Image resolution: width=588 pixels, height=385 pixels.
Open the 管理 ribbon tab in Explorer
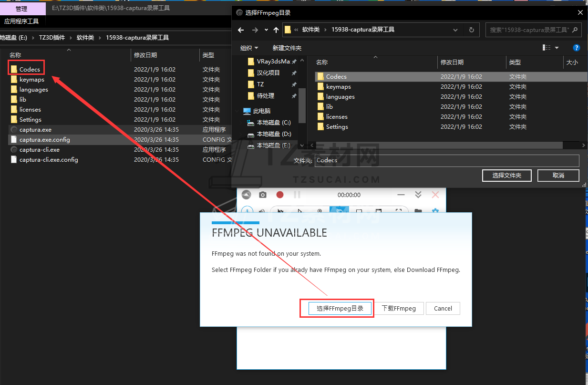click(x=21, y=9)
